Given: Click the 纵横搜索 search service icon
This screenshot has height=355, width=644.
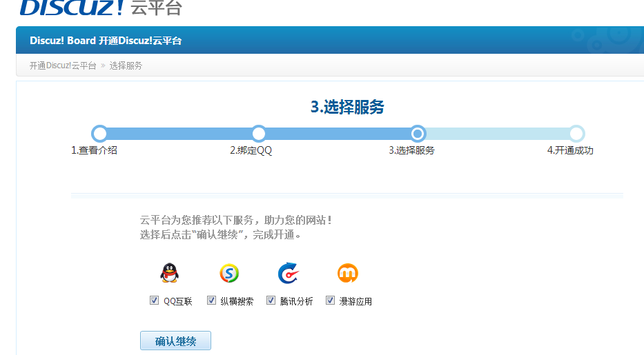Looking at the screenshot, I should coord(229,273).
